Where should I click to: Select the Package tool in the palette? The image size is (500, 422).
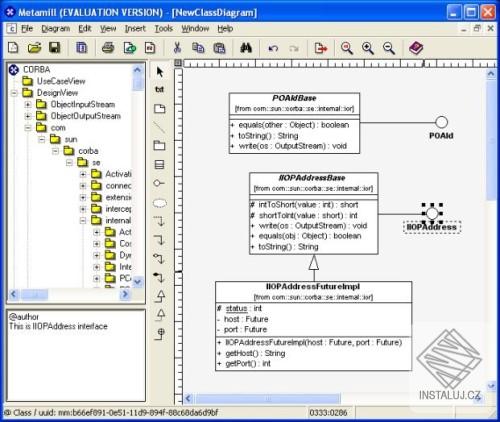tap(159, 145)
